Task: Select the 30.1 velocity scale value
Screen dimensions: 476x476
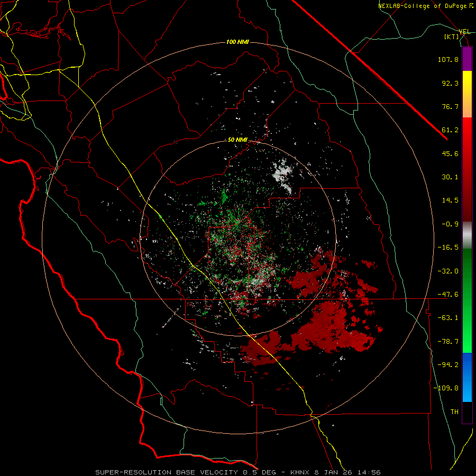Action: coord(450,177)
